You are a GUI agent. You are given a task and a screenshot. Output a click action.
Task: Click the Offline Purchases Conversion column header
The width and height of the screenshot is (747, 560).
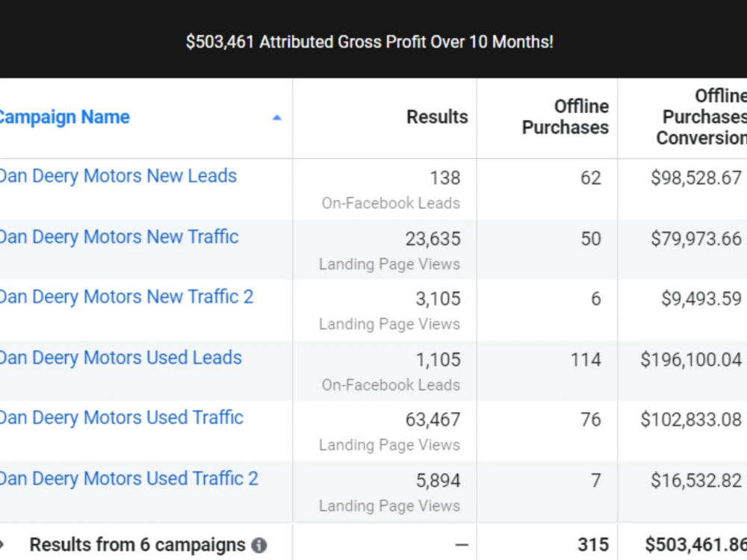pos(701,117)
